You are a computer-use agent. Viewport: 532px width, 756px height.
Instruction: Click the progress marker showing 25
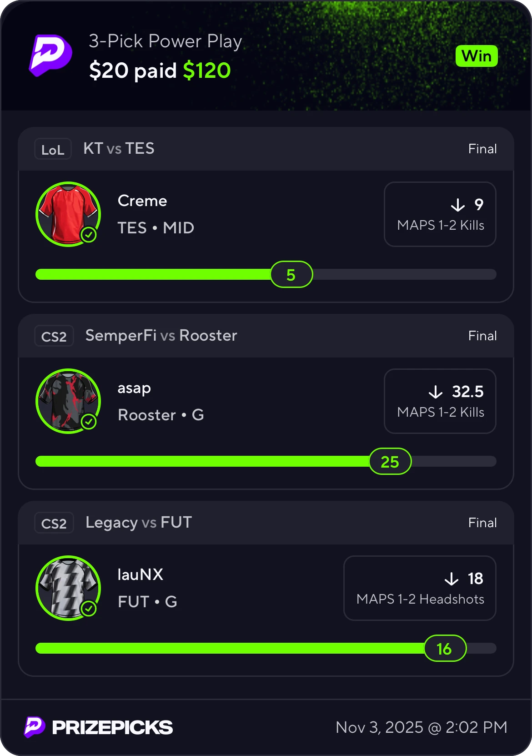(x=390, y=461)
